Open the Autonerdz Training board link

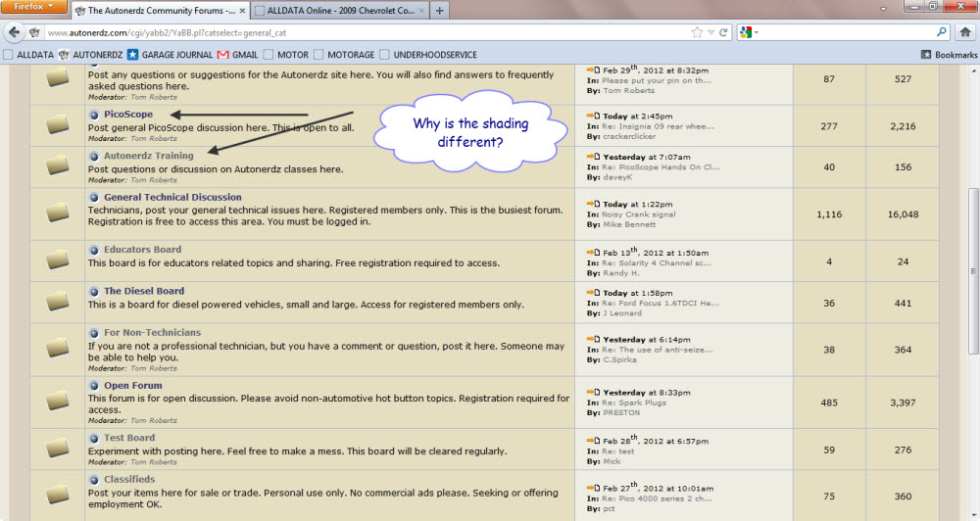149,156
